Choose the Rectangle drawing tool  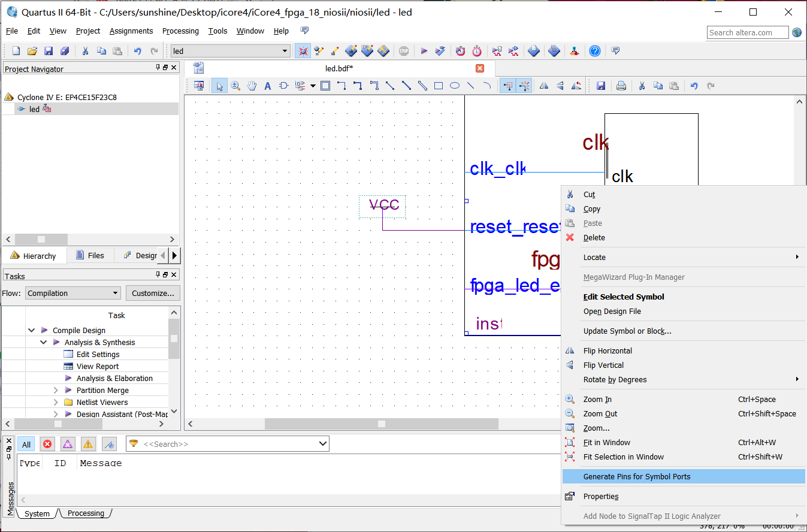point(439,86)
